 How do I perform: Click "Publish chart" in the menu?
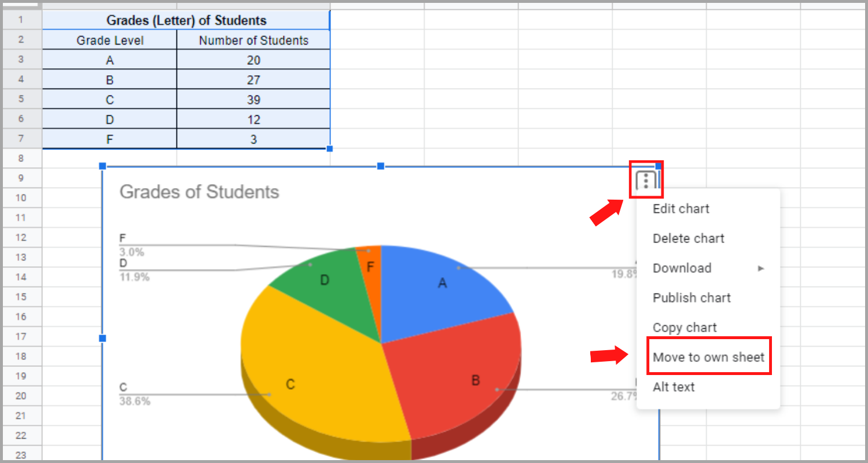pos(692,297)
